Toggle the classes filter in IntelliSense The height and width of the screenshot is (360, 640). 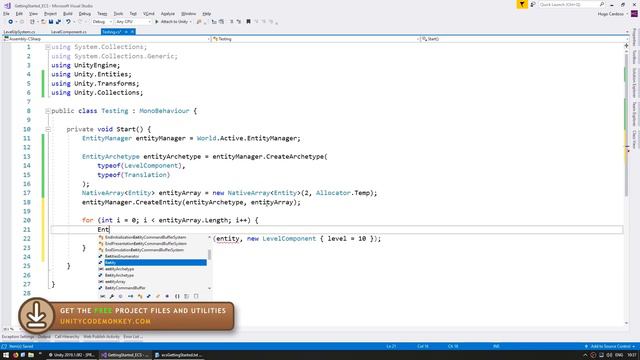(140, 296)
